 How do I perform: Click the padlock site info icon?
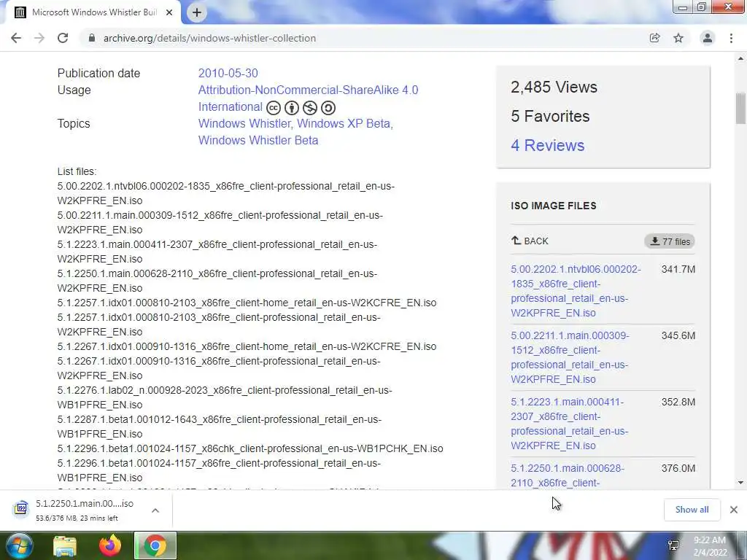tap(92, 38)
